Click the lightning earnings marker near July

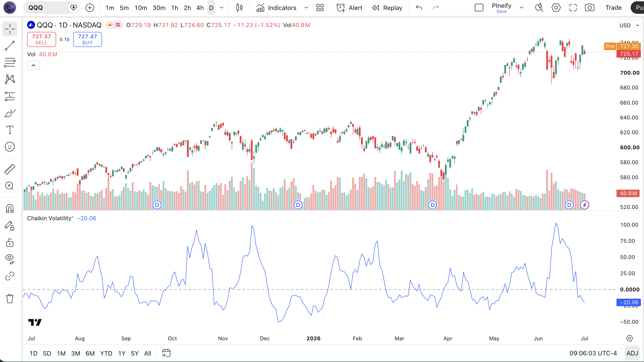point(585,205)
